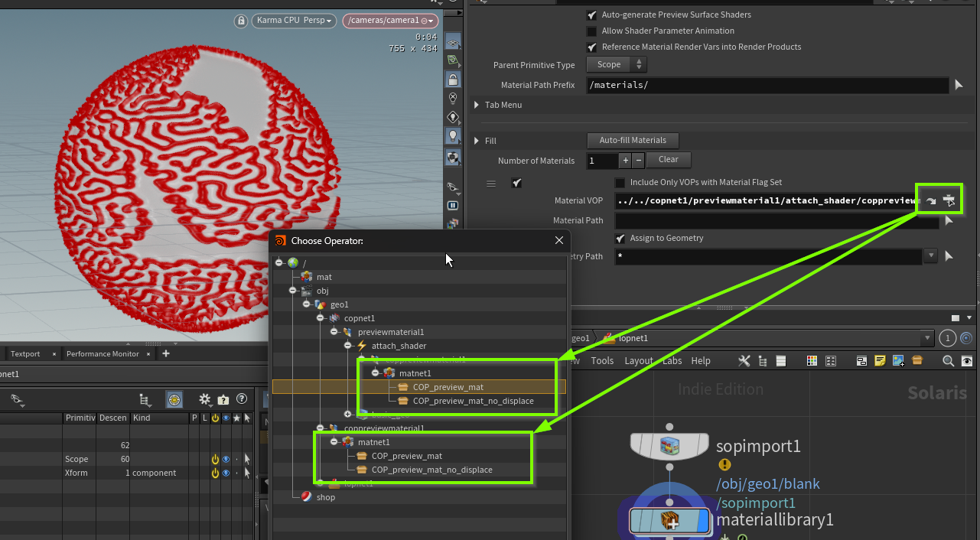The image size is (980, 540).
Task: Click the materiallibrary1 node
Action: coord(669,521)
